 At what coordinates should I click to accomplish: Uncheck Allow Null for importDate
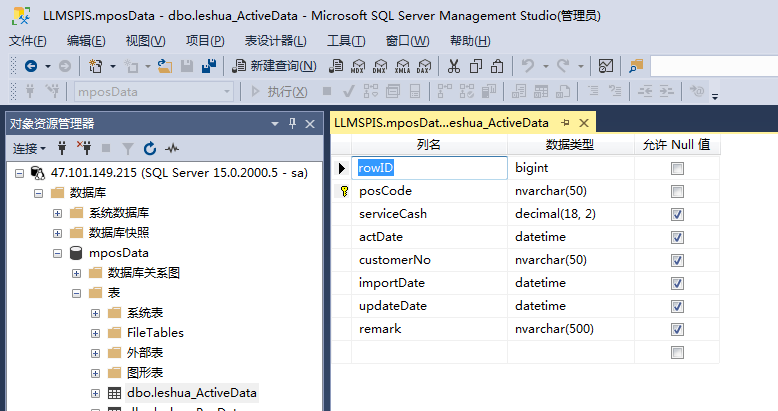coord(677,283)
